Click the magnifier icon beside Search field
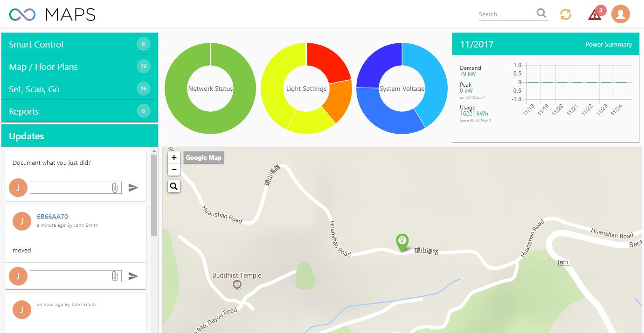The width and height of the screenshot is (644, 333). point(541,14)
